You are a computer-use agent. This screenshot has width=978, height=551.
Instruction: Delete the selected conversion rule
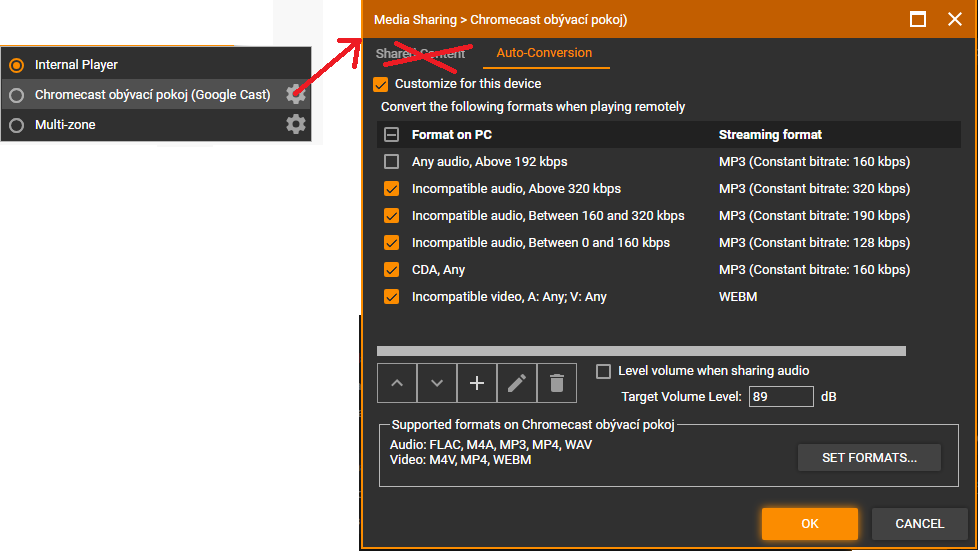tap(557, 383)
